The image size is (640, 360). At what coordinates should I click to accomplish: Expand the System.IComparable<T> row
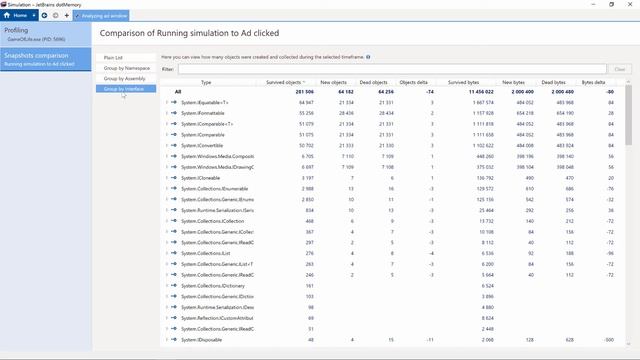(167, 124)
